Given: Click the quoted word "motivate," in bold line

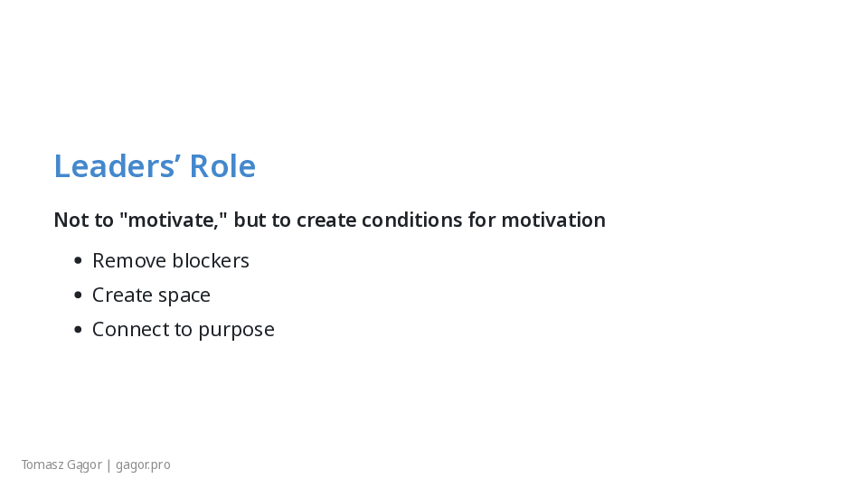Looking at the screenshot, I should coord(174,220).
